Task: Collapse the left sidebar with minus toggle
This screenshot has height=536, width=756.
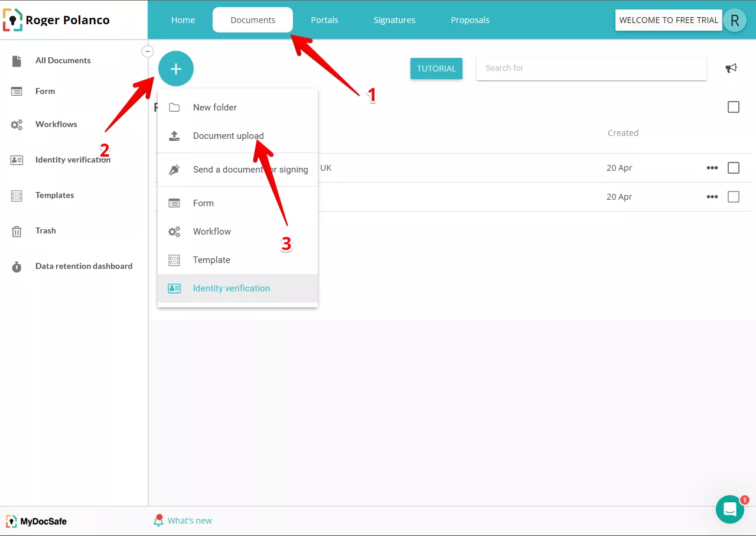Action: 148,51
